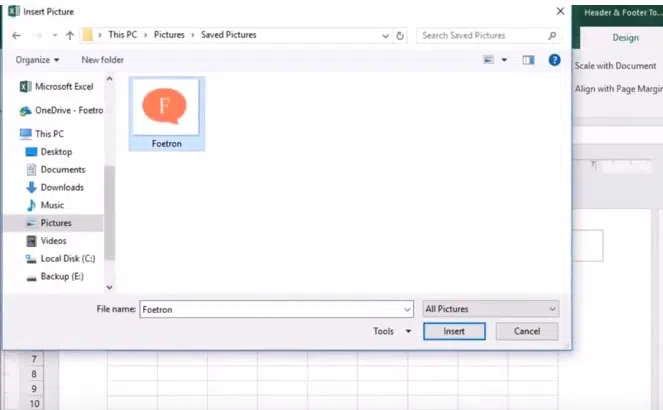
Task: Open the Downloads folder
Action: point(55,187)
